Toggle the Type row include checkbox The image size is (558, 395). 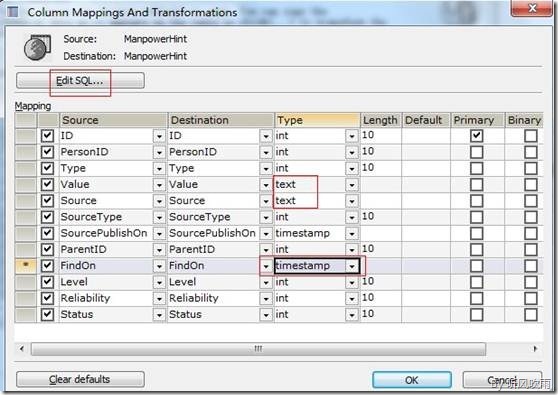pyautogui.click(x=47, y=168)
